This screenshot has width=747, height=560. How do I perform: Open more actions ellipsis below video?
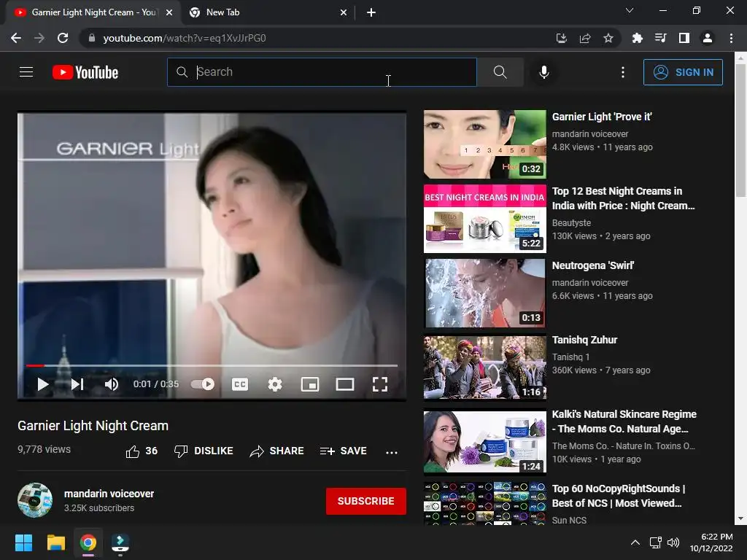(392, 452)
